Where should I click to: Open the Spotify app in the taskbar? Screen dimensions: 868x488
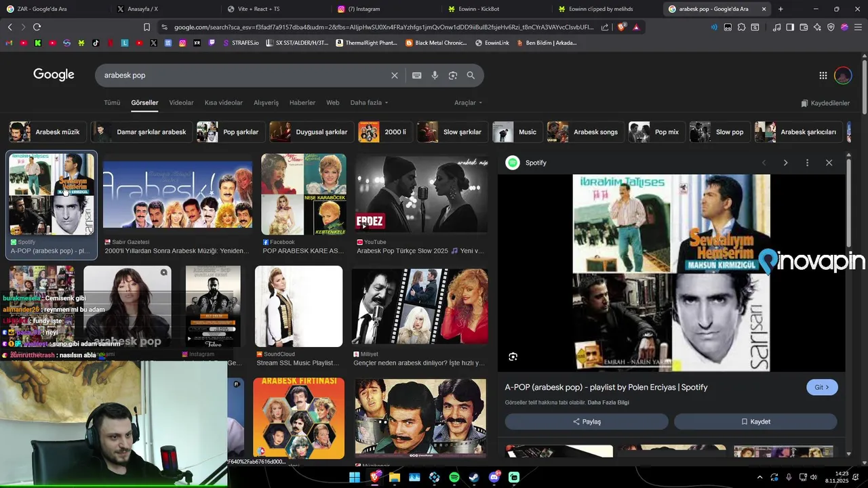coord(454,477)
